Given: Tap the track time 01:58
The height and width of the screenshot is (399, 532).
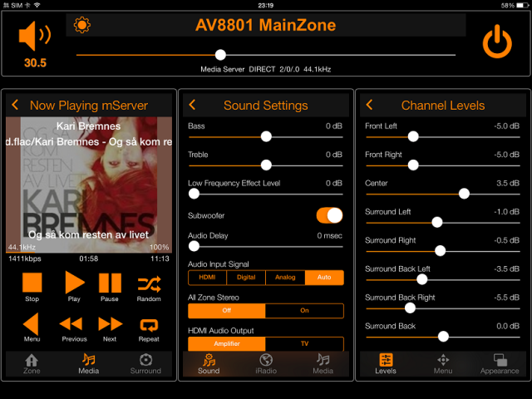Looking at the screenshot, I should (x=89, y=259).
